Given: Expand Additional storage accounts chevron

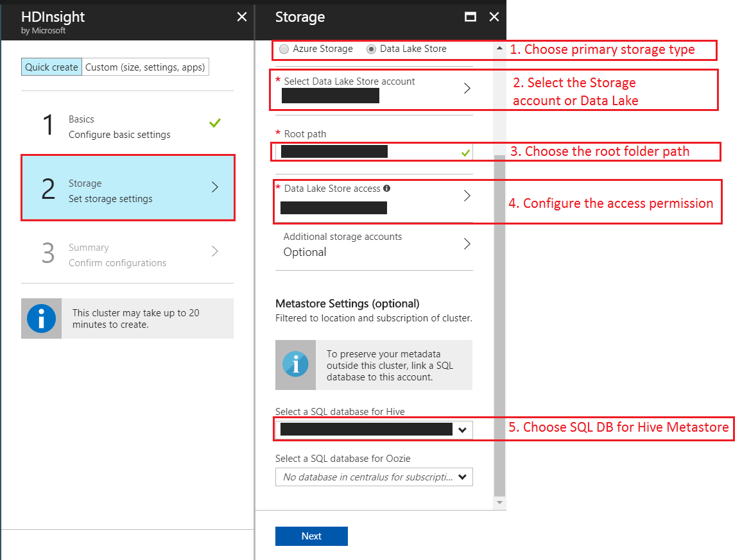Looking at the screenshot, I should 467,244.
